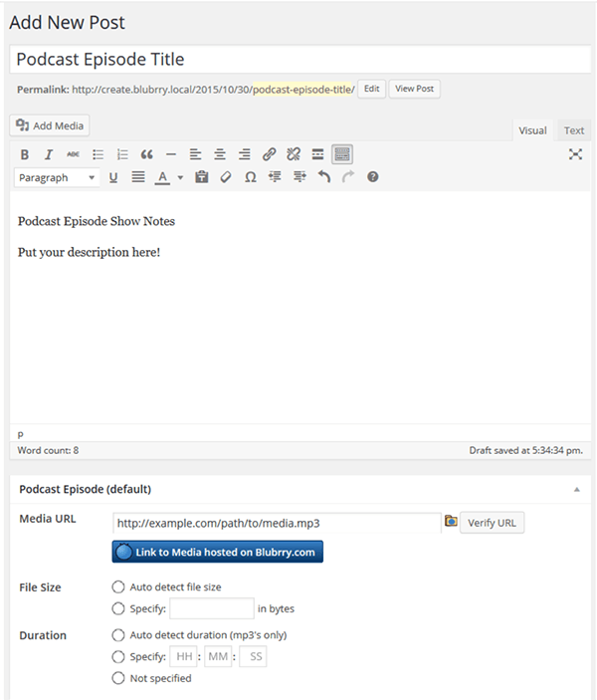597x700 pixels.
Task: Click the Media URL input field
Action: (276, 522)
